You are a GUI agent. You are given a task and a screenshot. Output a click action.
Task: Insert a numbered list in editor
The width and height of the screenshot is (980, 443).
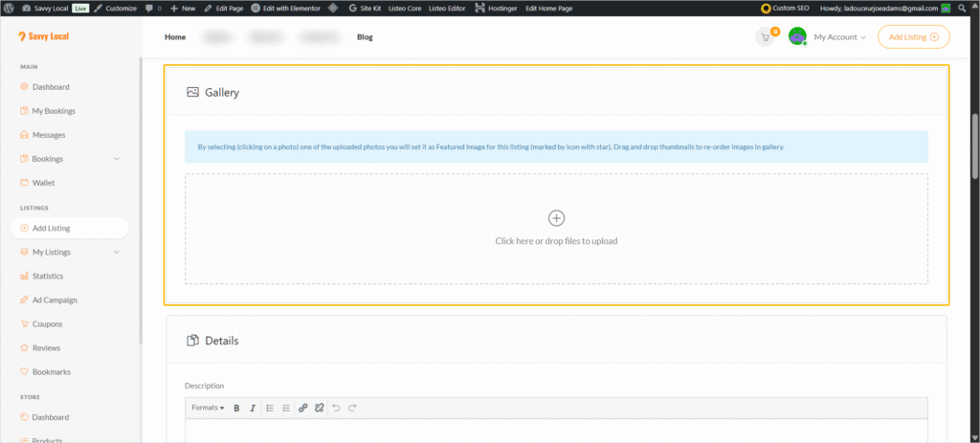click(x=285, y=408)
